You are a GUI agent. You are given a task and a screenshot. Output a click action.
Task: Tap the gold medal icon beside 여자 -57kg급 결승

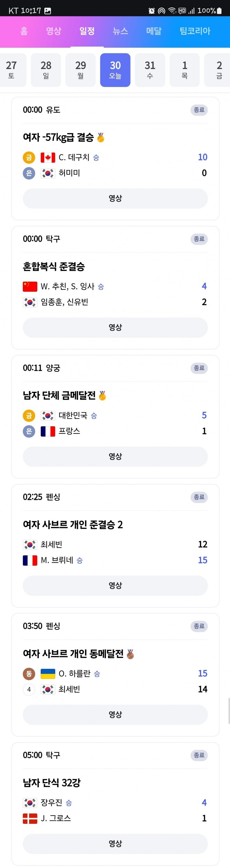point(101,138)
